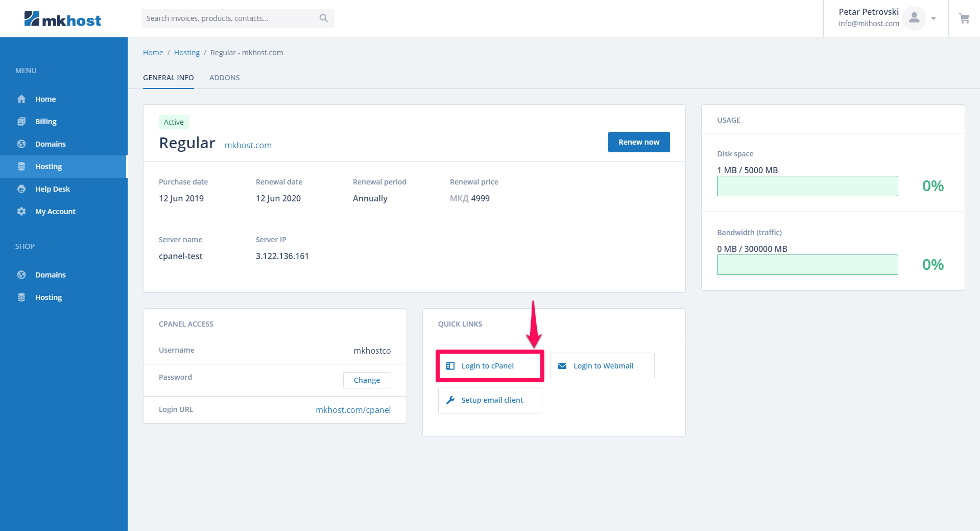Click the Login to Webmail envelope icon
The image size is (980, 531).
tap(562, 366)
